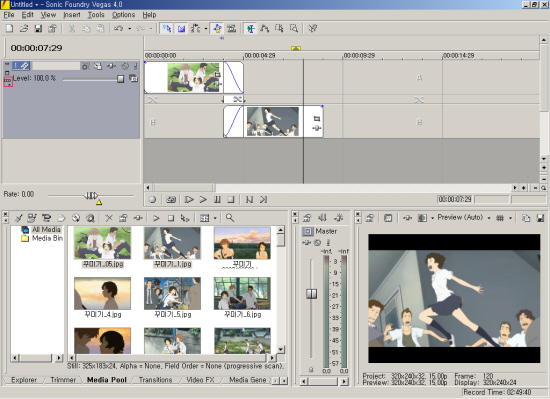Open the Track Motion icon

98,66
